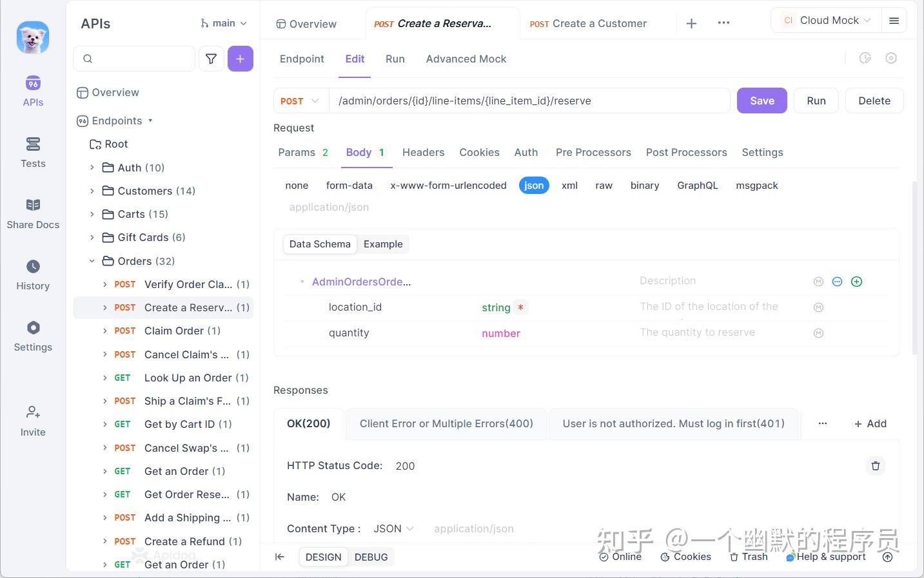The image size is (924, 578).
Task: Click the Save button
Action: 762,101
